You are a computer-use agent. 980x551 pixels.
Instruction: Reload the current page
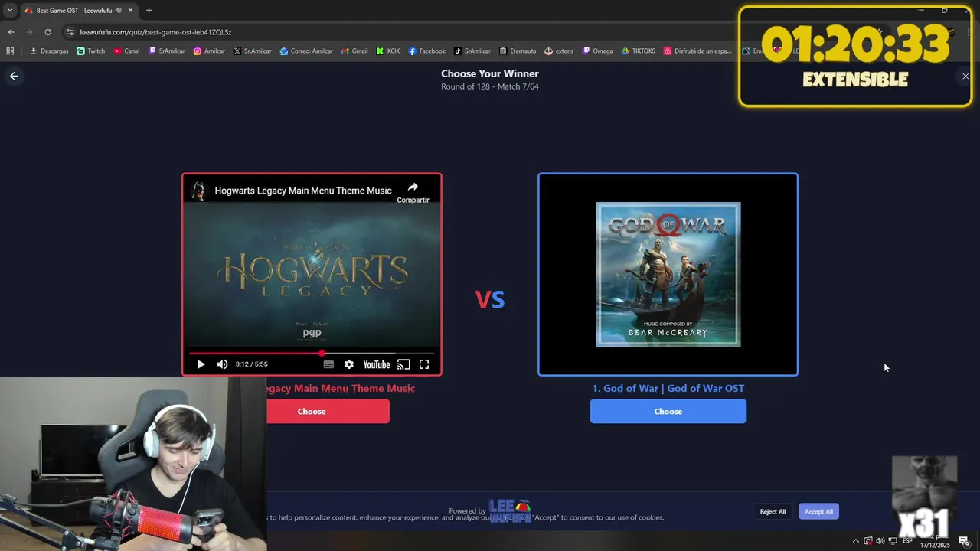pos(47,32)
